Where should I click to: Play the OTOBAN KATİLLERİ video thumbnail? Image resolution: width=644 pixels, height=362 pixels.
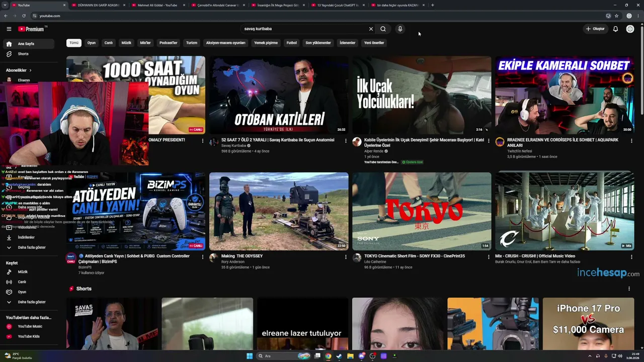279,95
